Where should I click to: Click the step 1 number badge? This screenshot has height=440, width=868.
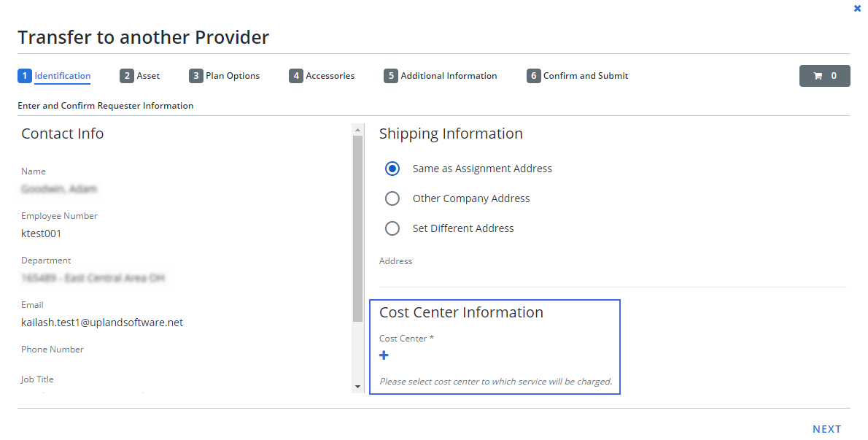(25, 76)
